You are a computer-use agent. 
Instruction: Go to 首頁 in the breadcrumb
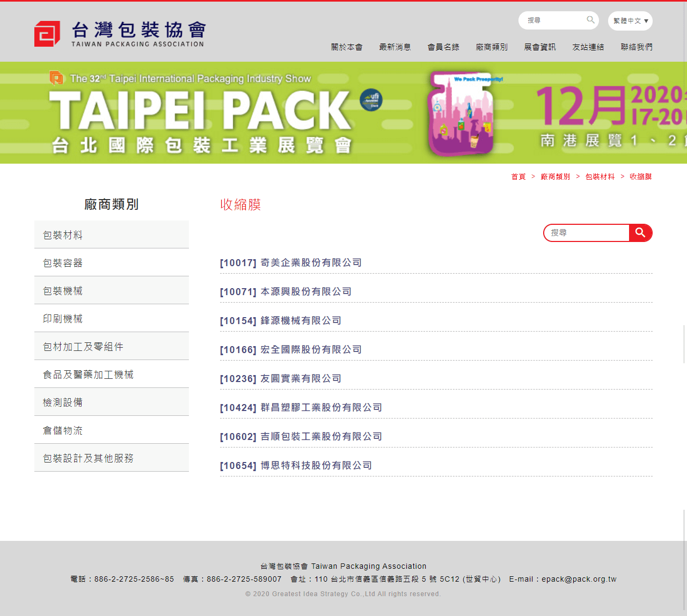[518, 177]
